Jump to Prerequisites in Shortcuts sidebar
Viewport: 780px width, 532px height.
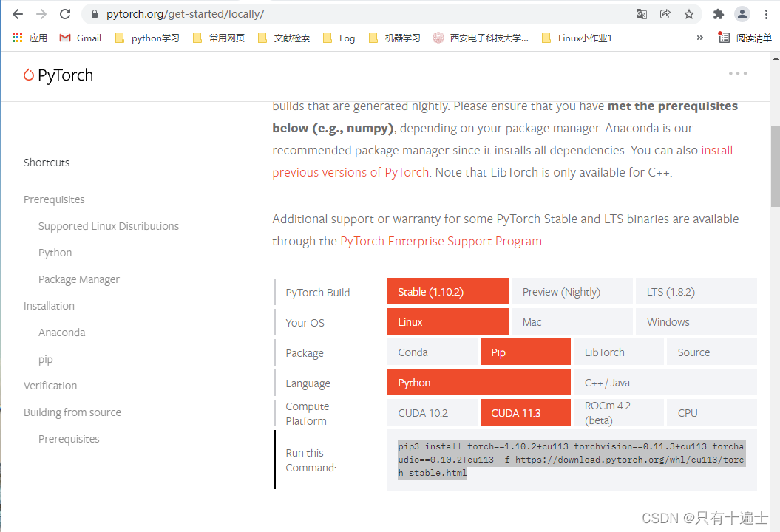(x=54, y=199)
